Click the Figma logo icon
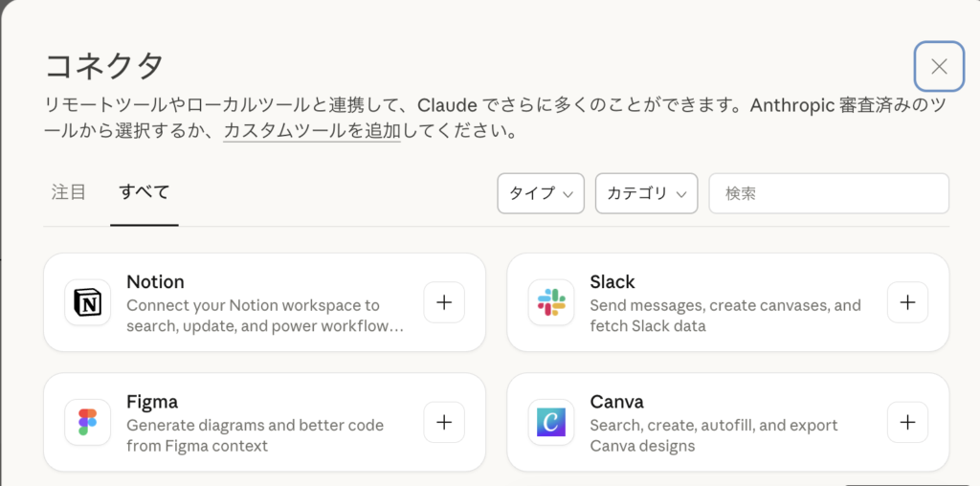This screenshot has height=486, width=980. point(88,422)
